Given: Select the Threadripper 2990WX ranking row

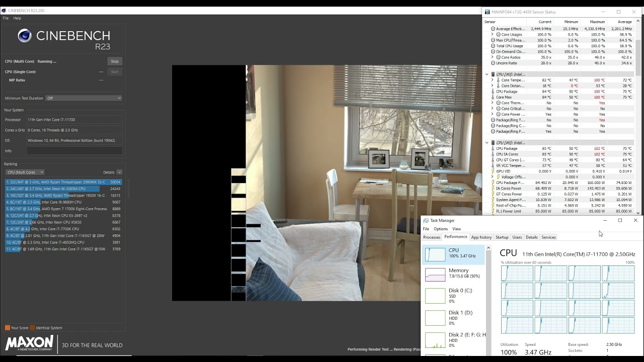Looking at the screenshot, I should [x=63, y=182].
